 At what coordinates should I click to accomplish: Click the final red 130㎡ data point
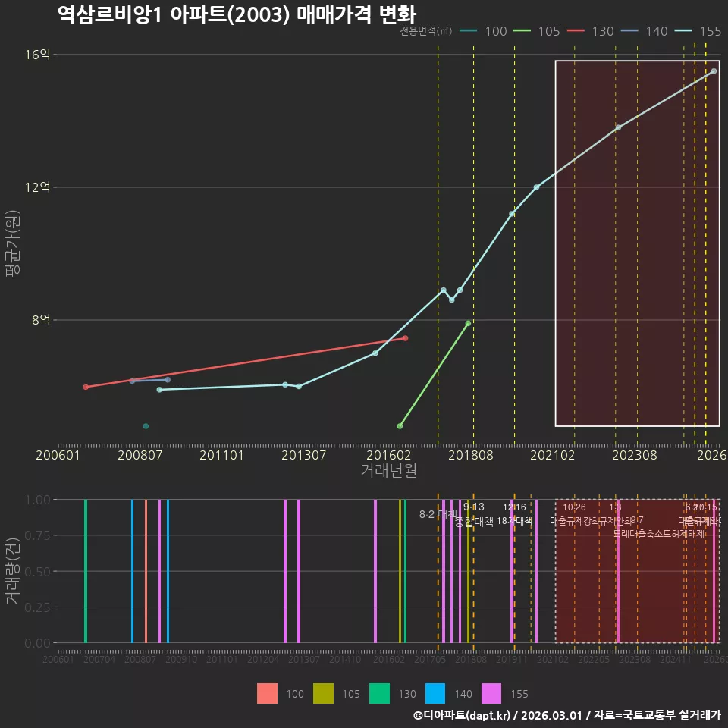(405, 338)
